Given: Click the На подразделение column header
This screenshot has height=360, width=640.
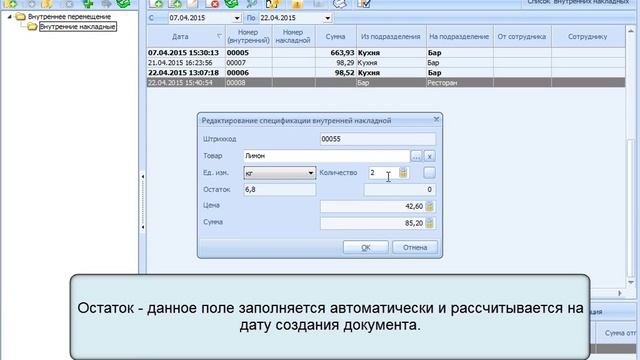Looking at the screenshot, I should [459, 36].
